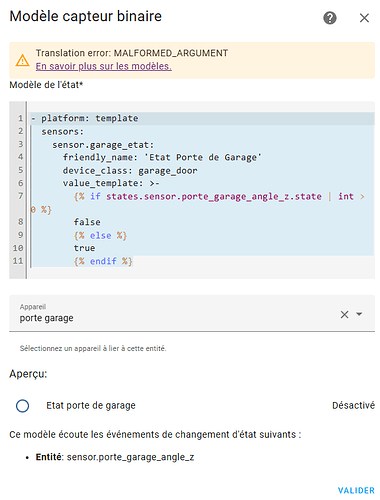Click 'Translation error: MALFORMED_ARGUMENT' message

click(x=132, y=53)
